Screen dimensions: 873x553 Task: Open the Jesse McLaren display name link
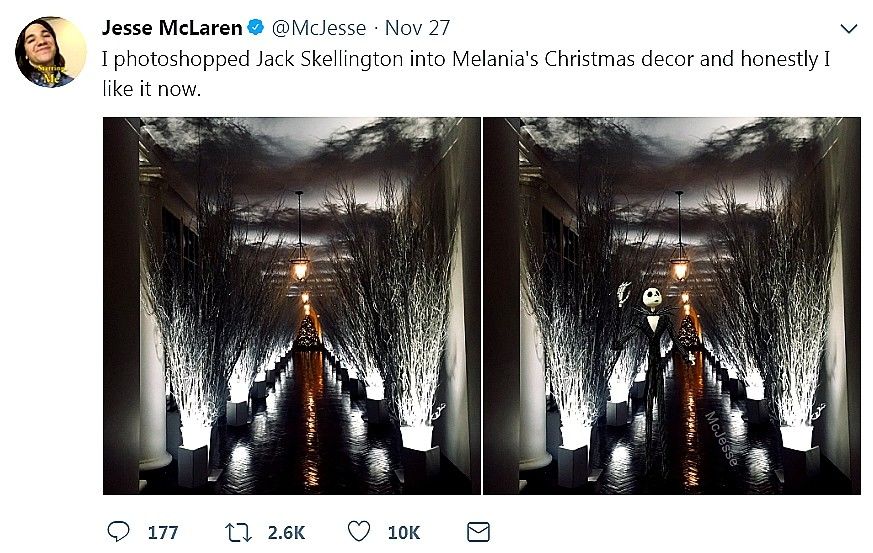point(172,28)
